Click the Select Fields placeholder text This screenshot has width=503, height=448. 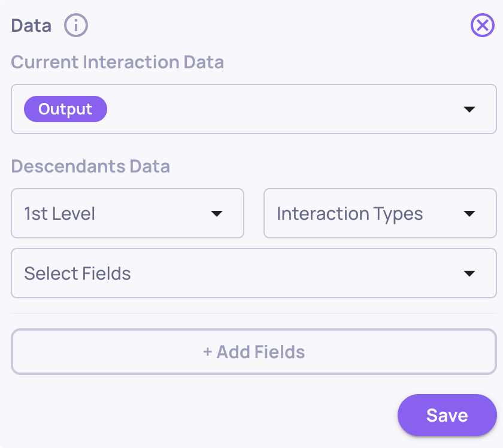(x=77, y=274)
